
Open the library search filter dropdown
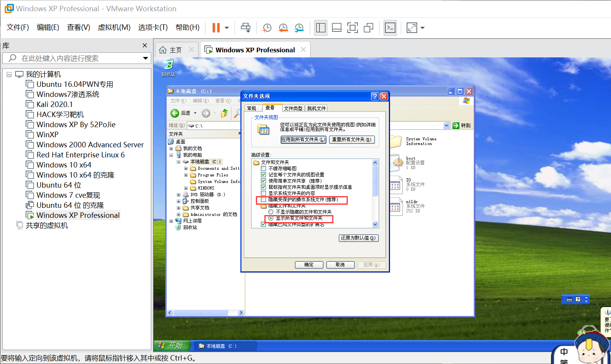146,58
